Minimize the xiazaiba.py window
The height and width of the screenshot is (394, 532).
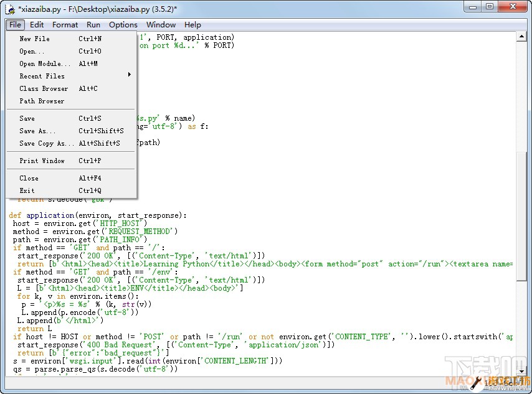coord(473,6)
